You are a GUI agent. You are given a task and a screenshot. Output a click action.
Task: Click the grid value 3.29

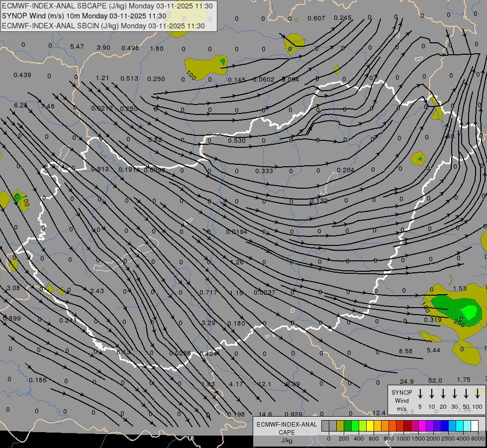coord(208,323)
